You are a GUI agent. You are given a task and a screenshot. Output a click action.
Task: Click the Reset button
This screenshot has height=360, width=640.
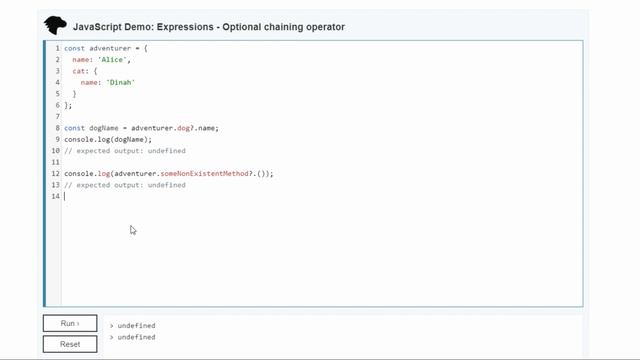tap(70, 344)
